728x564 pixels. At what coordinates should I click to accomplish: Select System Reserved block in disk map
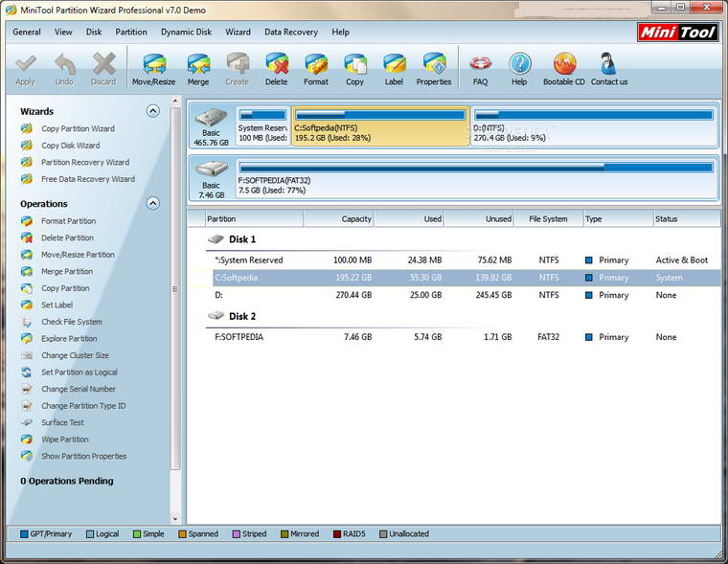click(262, 125)
